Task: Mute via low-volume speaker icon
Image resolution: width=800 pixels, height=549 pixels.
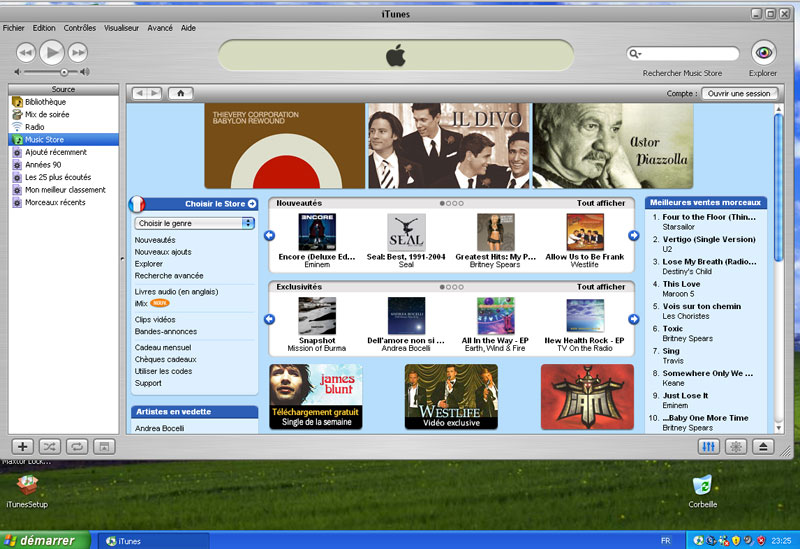Action: tap(18, 72)
